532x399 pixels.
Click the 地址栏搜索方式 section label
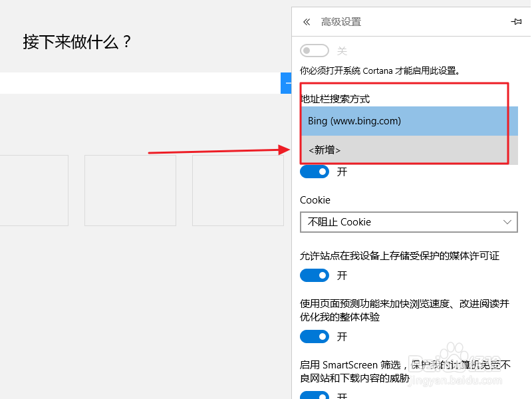click(x=335, y=99)
